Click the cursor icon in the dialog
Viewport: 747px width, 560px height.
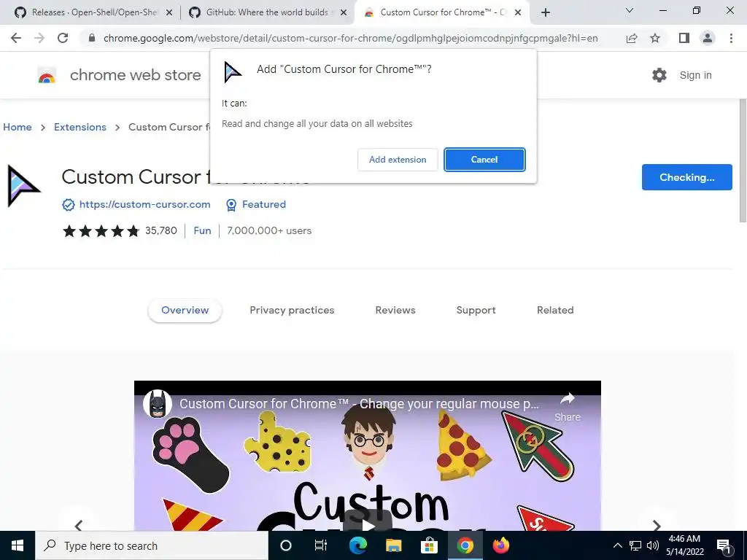click(x=233, y=72)
